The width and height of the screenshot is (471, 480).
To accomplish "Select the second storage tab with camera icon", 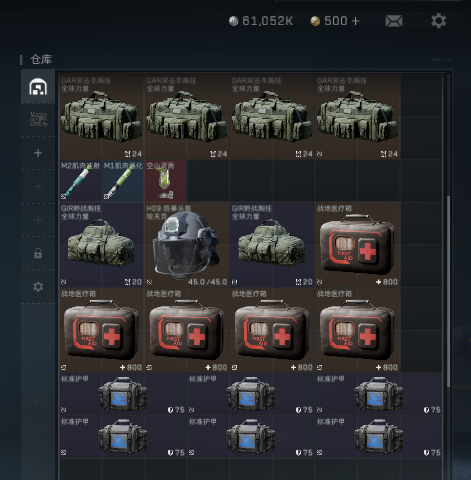I will click(38, 119).
